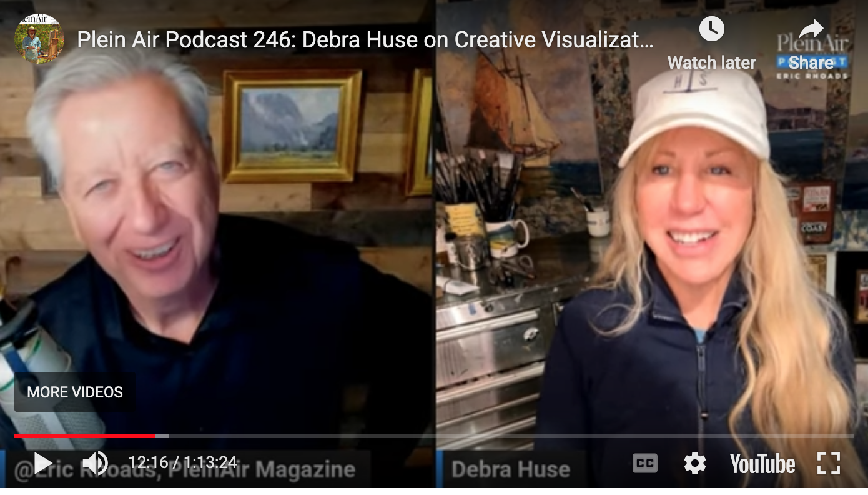Open the PleinAir channel avatar
The image size is (868, 495).
click(x=39, y=37)
